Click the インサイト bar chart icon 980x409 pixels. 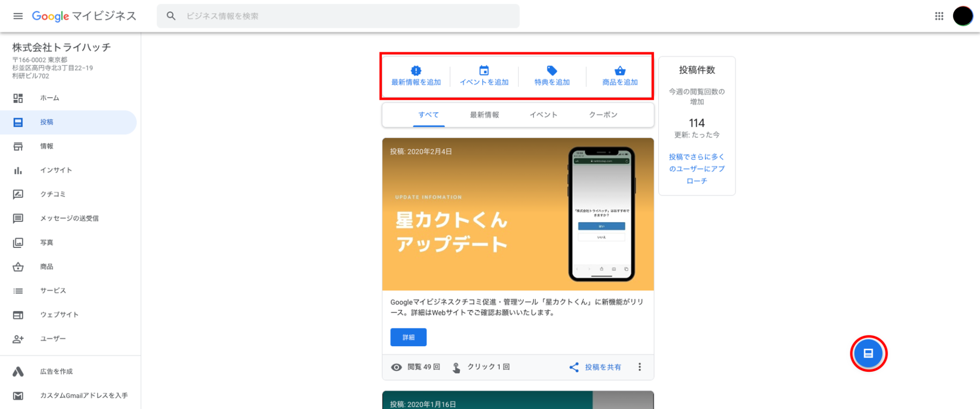(x=18, y=170)
